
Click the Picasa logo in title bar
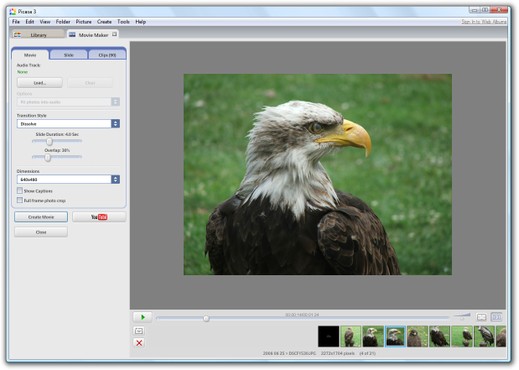tap(13, 12)
